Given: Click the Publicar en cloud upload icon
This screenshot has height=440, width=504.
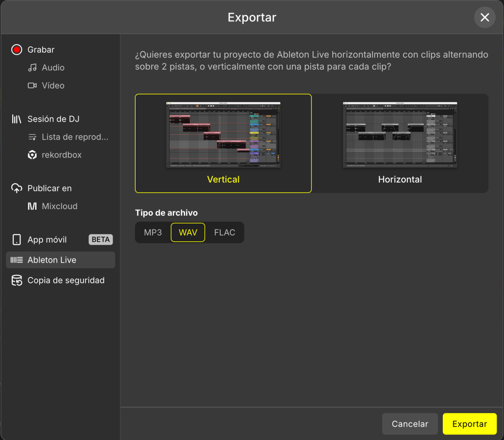Looking at the screenshot, I should click(17, 188).
